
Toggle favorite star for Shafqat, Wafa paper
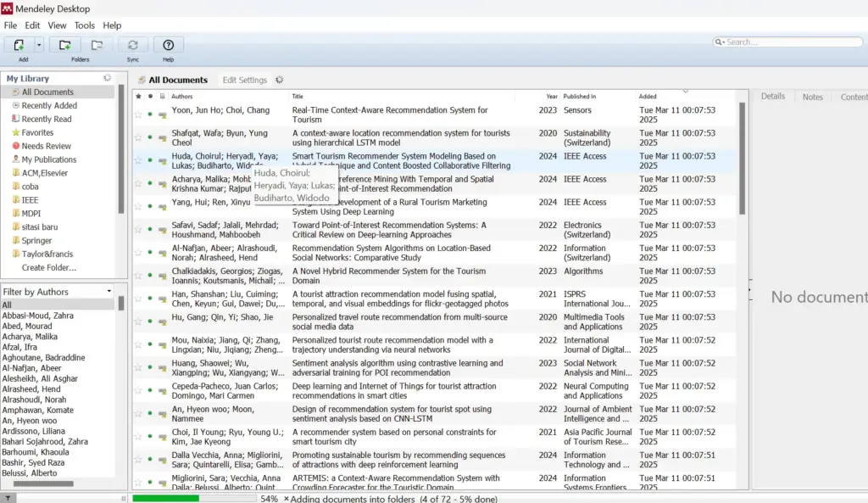[138, 137]
